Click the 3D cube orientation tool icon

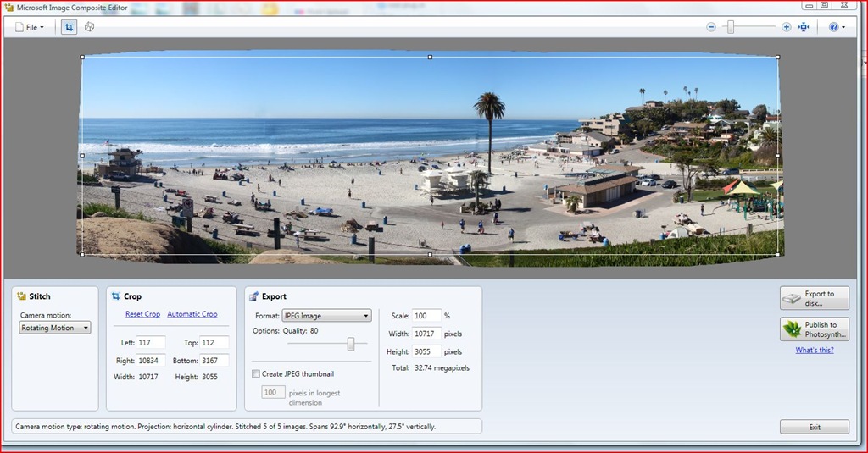pos(89,27)
